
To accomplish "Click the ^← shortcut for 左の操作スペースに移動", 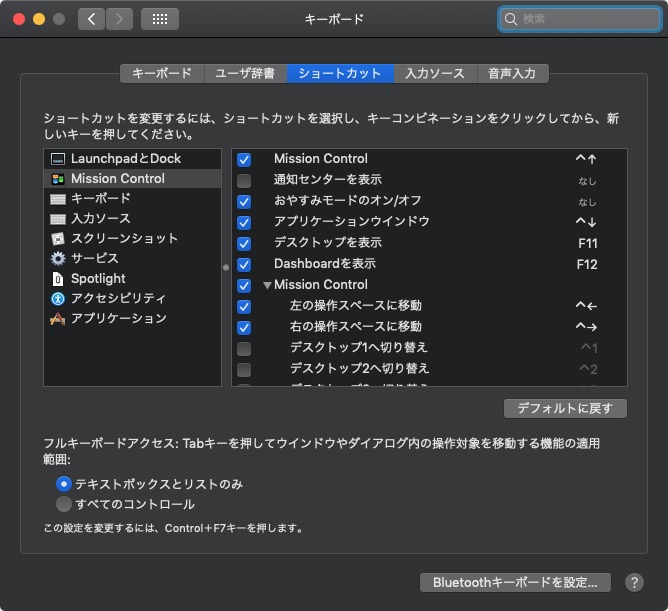I will [586, 306].
